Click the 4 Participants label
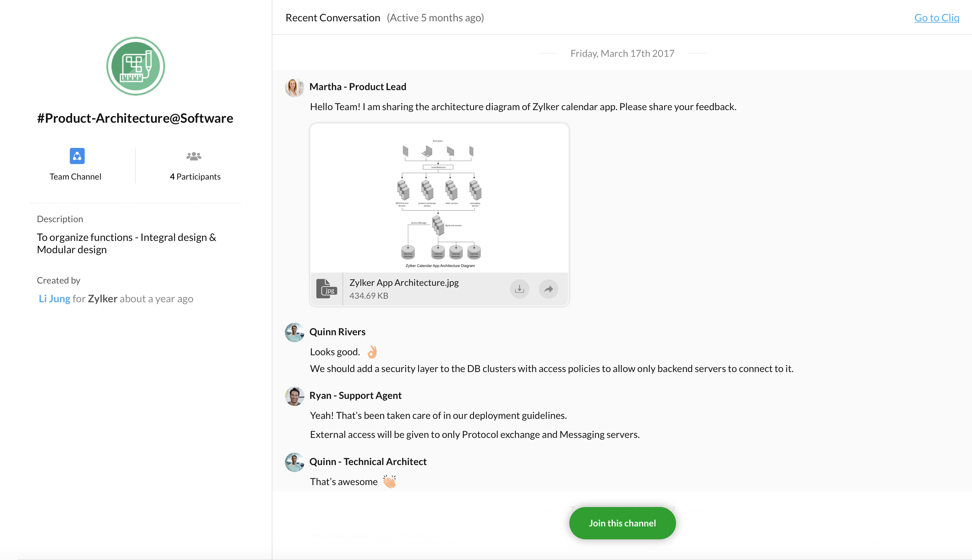Screen dimensions: 972x560 (x=195, y=177)
